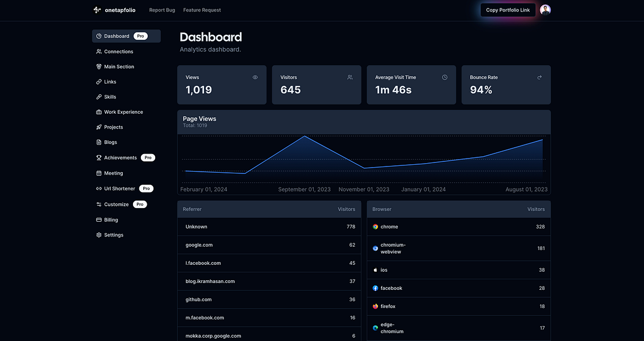Go to the Work Experience section

[x=123, y=112]
